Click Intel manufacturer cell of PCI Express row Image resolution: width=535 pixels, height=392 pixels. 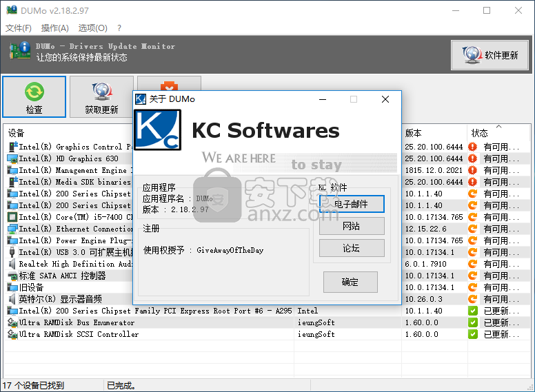click(x=307, y=311)
